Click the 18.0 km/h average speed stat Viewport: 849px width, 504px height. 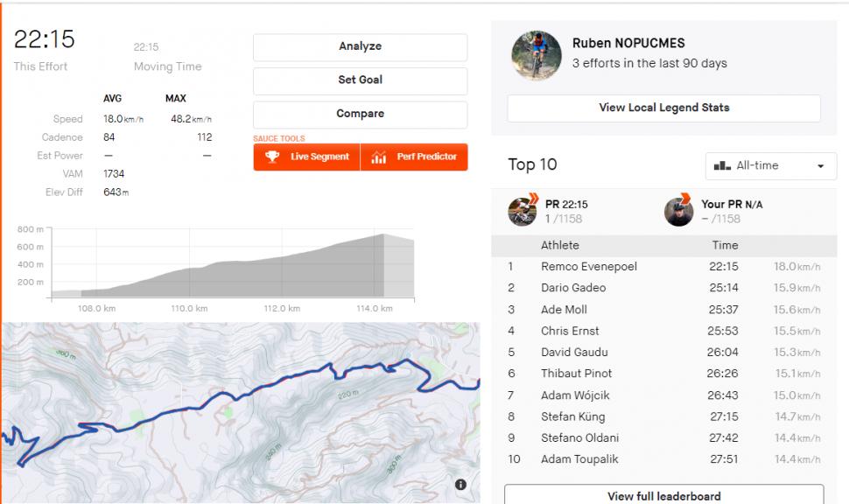coord(123,118)
